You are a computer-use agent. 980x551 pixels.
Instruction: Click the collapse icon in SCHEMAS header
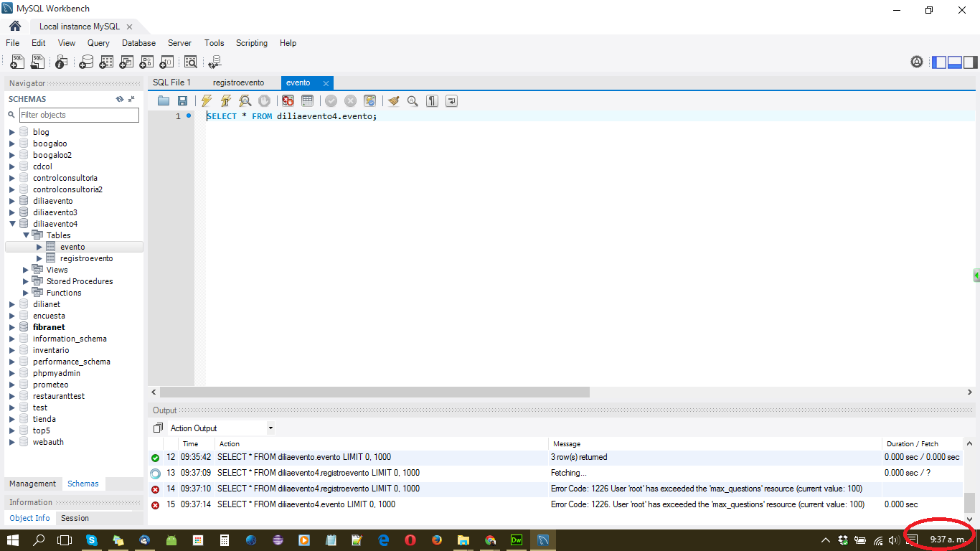coord(131,99)
